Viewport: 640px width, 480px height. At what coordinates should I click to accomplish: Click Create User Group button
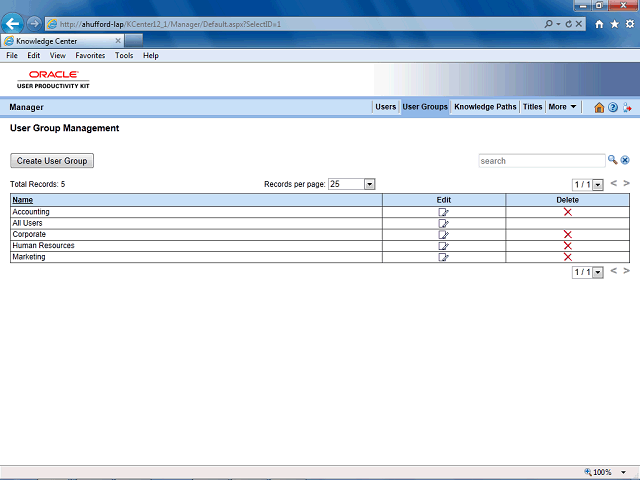click(52, 161)
